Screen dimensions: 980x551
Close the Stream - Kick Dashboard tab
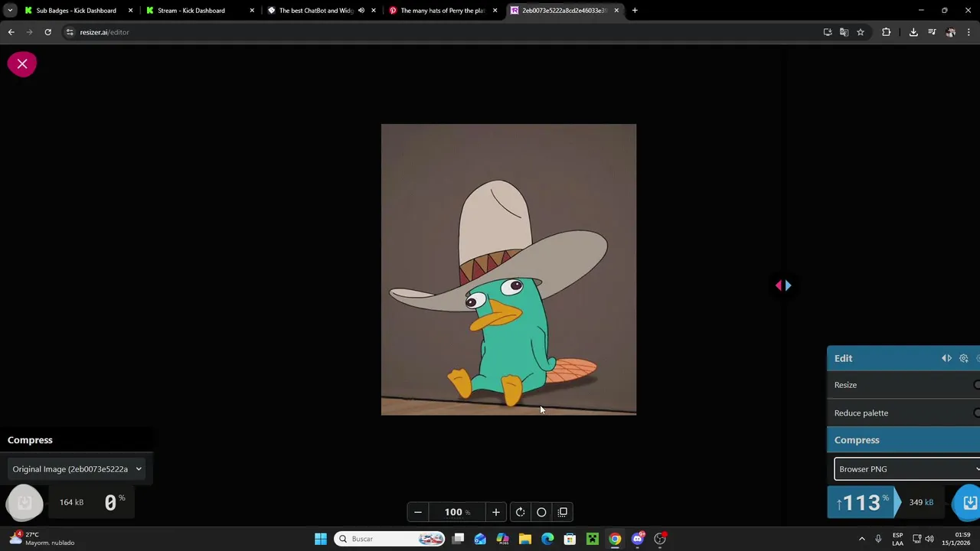[x=252, y=11]
